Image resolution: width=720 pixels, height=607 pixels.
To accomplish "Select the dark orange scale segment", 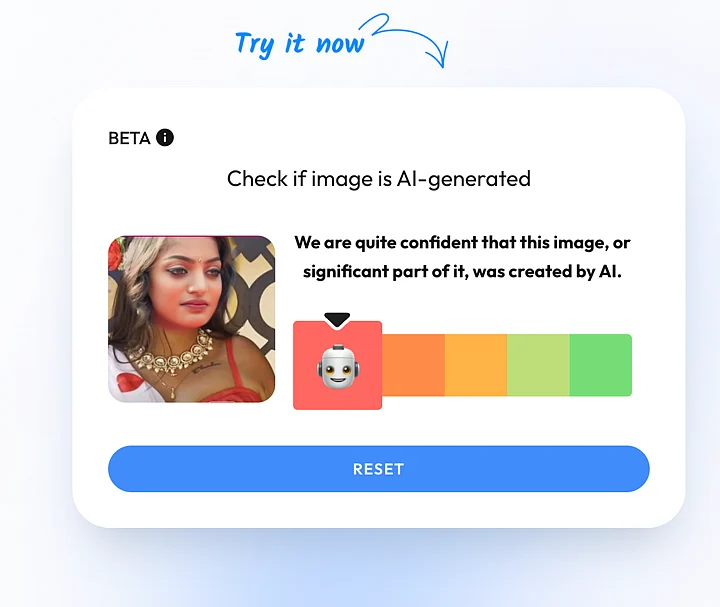I will [413, 365].
